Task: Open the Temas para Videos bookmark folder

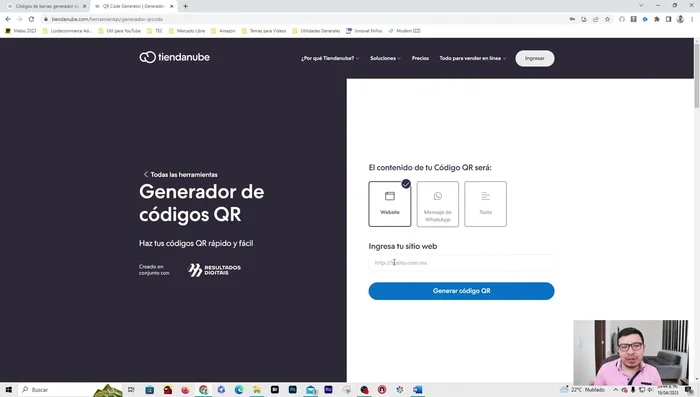Action: 264,31
